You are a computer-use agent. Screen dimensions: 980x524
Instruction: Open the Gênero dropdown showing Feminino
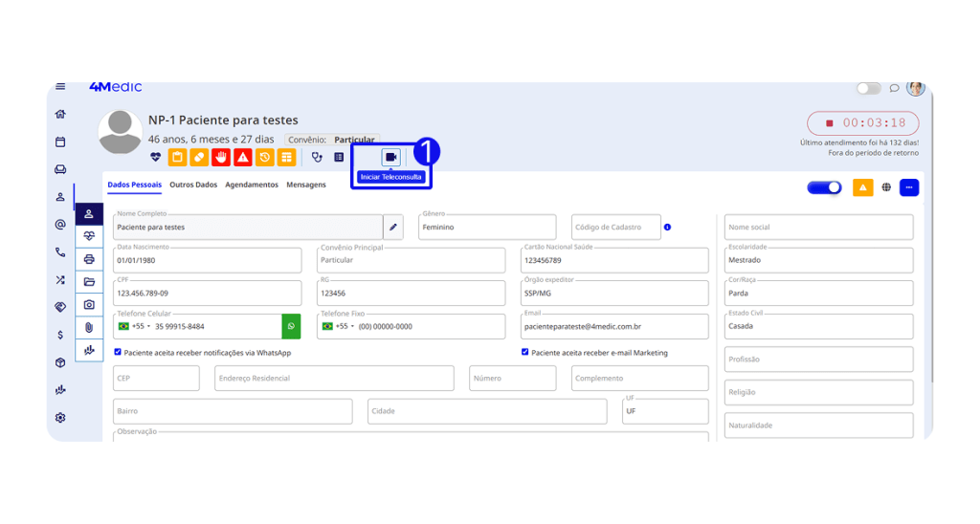(487, 228)
